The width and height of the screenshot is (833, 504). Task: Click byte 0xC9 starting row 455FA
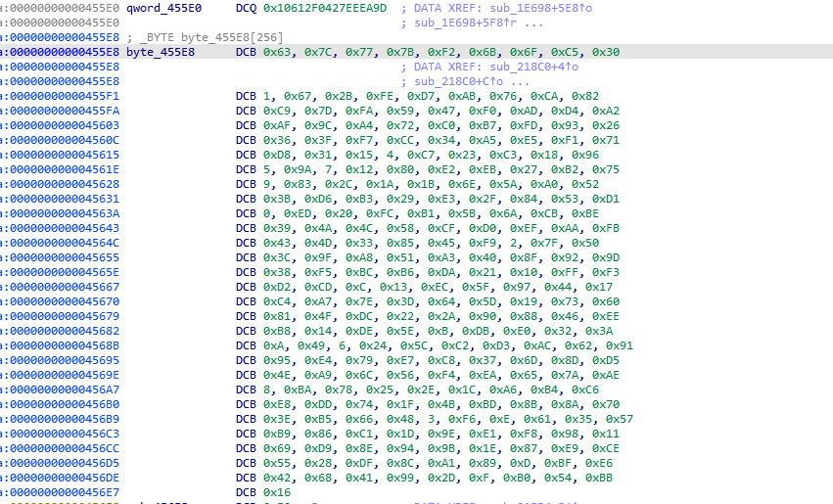click(277, 111)
